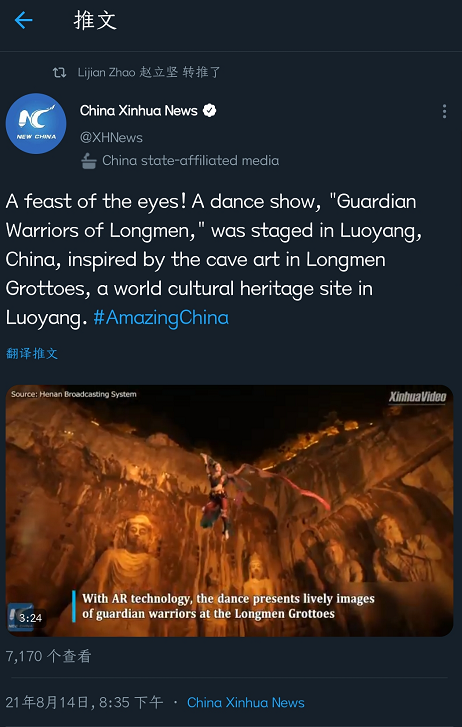
Task: Tap the back arrow icon
Action: tap(23, 20)
